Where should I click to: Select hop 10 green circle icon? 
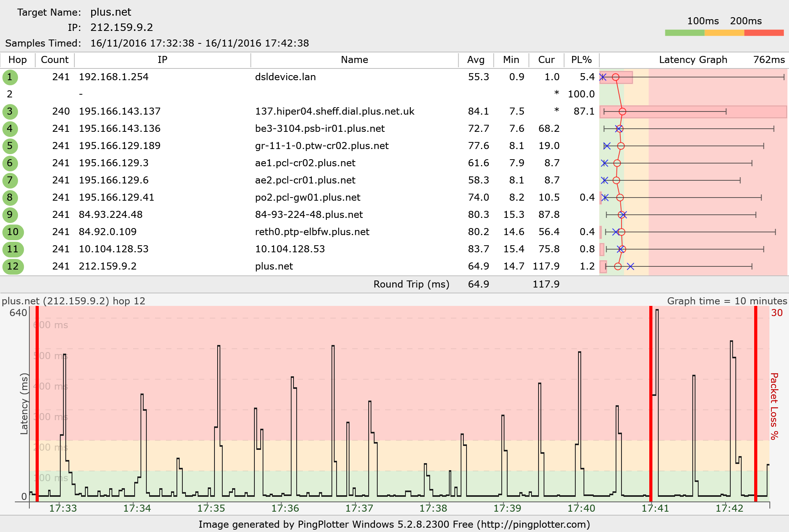(x=13, y=232)
